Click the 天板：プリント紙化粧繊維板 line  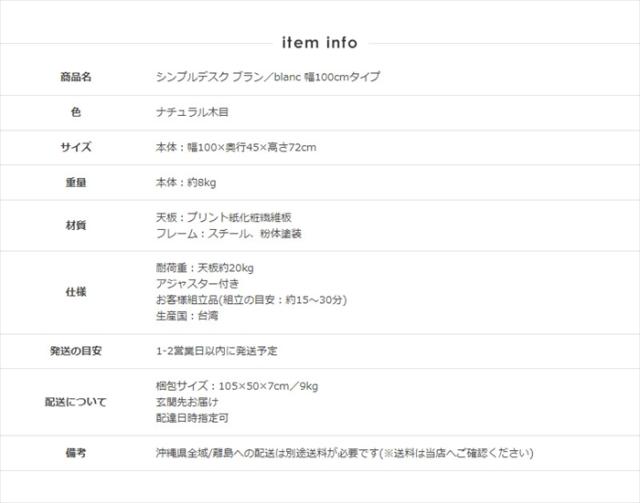click(224, 217)
